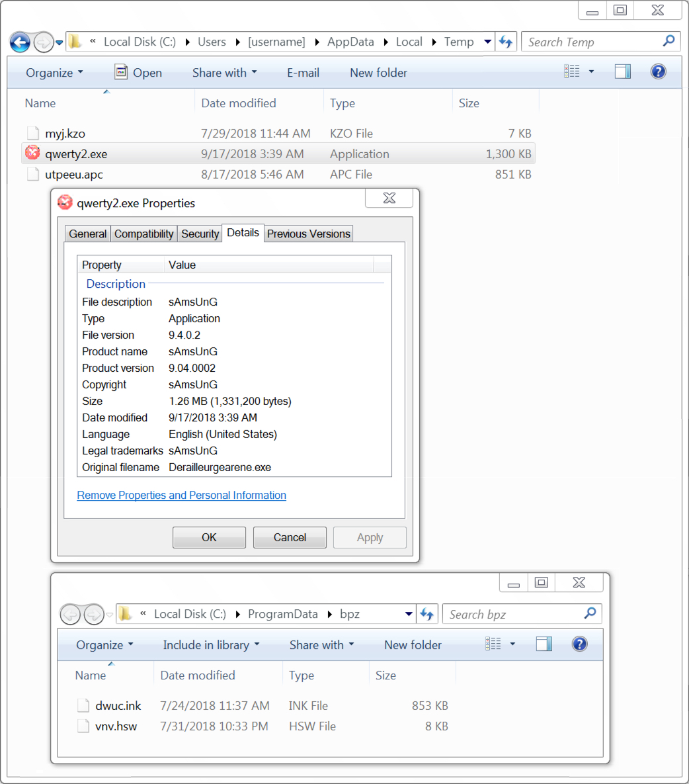Click Local Disk (C:) in Temp address bar
Viewport: 689px width, 784px height.
click(140, 42)
